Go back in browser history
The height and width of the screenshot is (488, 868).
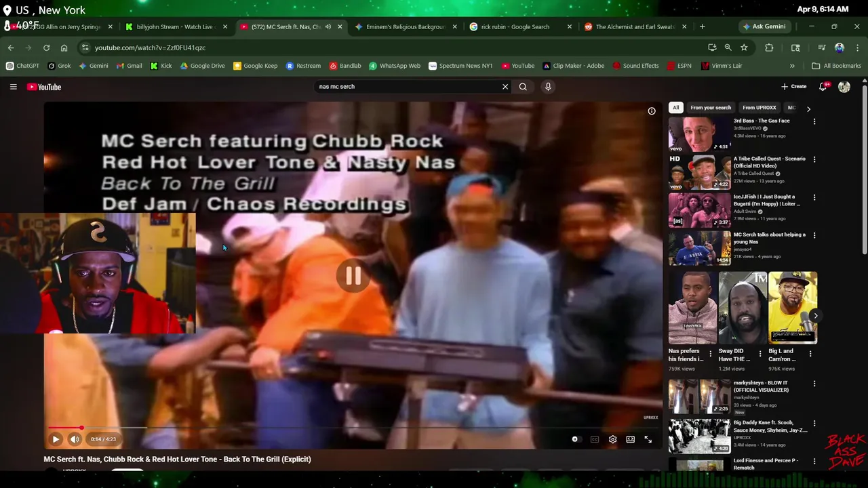coord(11,47)
